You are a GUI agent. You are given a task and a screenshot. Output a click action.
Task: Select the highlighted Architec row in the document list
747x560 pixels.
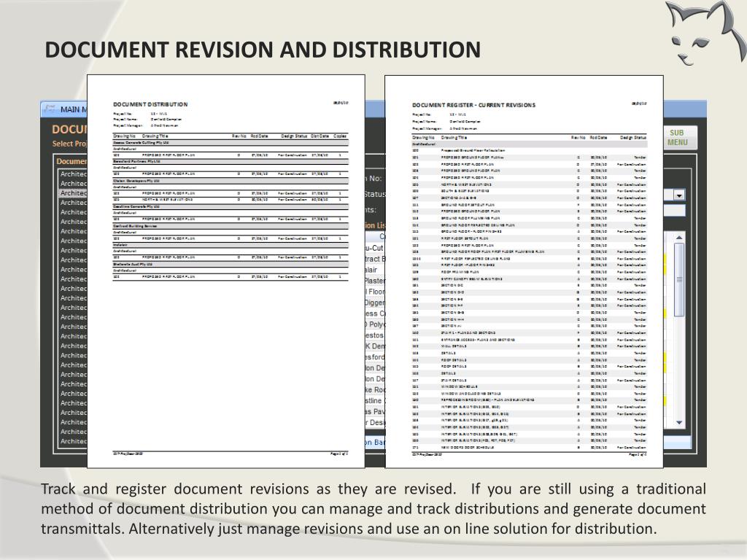pyautogui.click(x=73, y=192)
